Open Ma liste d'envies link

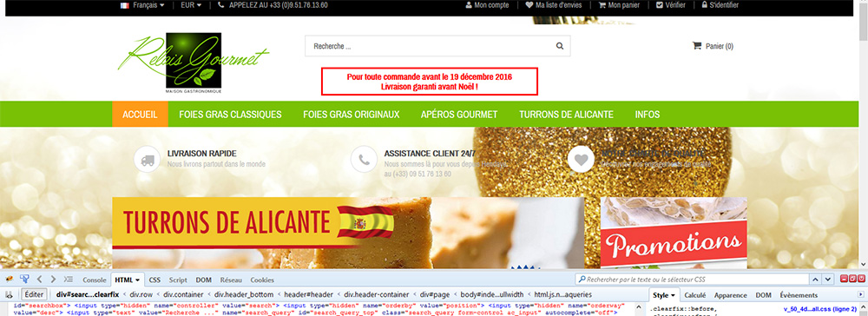coord(554,5)
